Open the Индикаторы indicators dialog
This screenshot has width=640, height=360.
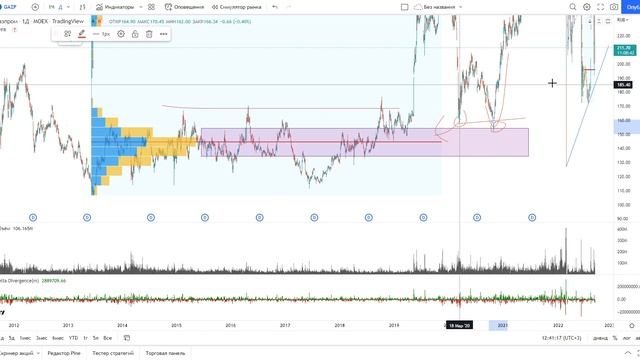115,7
